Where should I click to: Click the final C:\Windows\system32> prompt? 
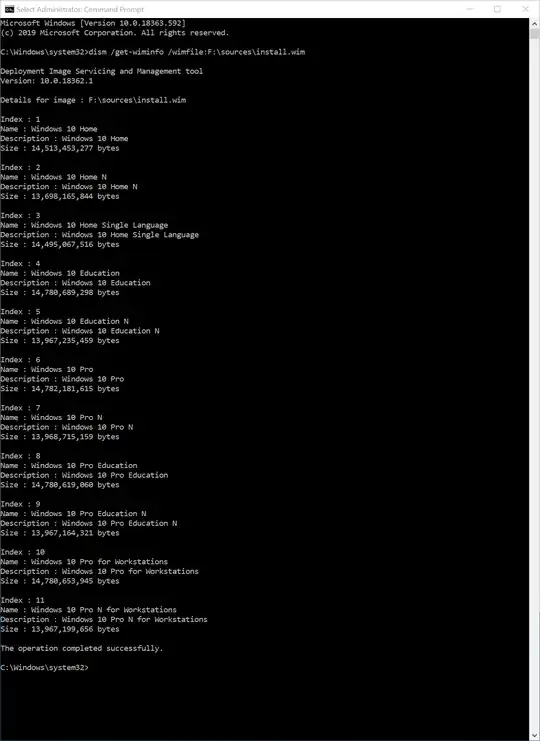tap(44, 667)
